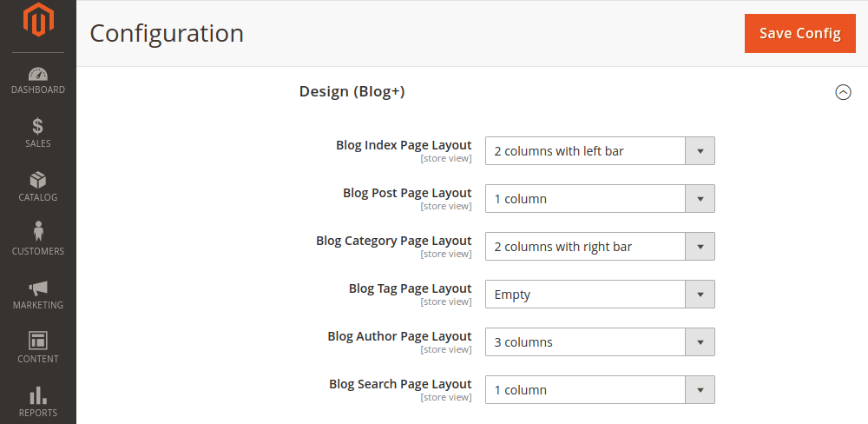The height and width of the screenshot is (424, 868).
Task: Open the Catalog box icon
Action: coord(37,180)
